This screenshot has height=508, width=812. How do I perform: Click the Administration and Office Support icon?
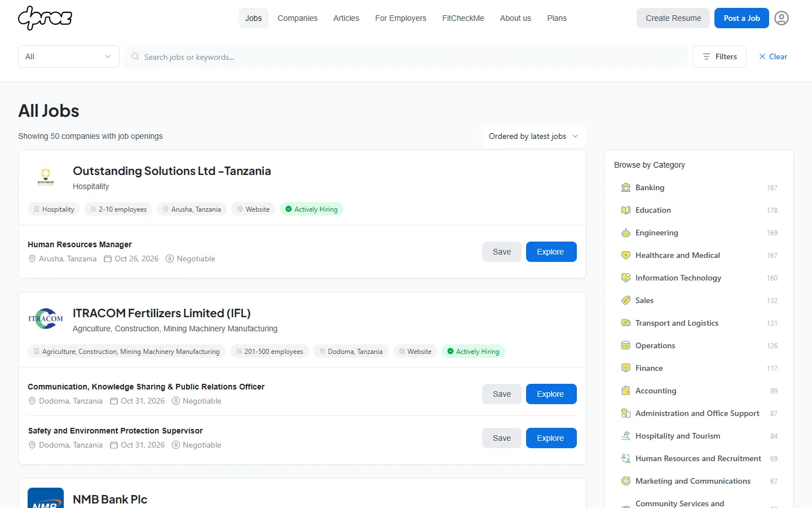[626, 413]
